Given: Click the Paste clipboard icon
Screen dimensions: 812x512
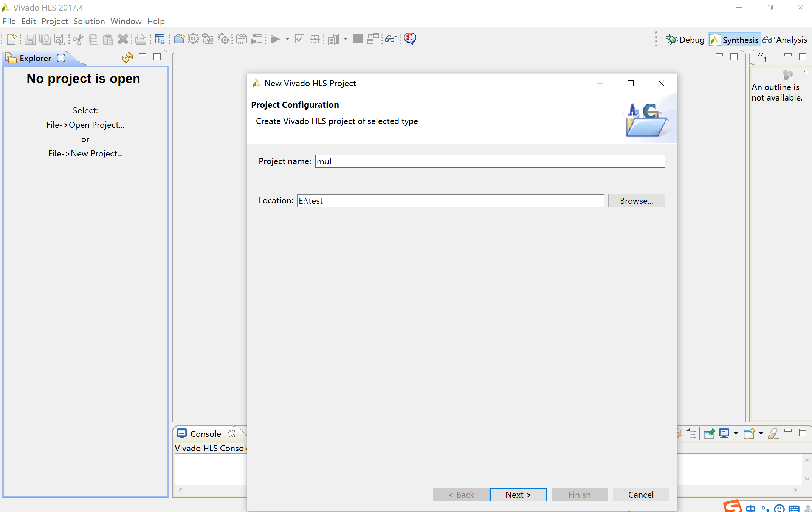Looking at the screenshot, I should 108,39.
